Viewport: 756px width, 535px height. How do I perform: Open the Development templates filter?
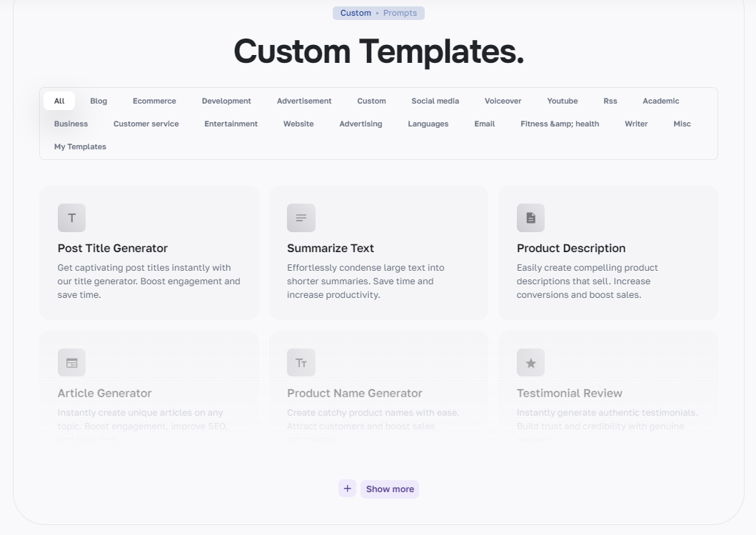[226, 101]
